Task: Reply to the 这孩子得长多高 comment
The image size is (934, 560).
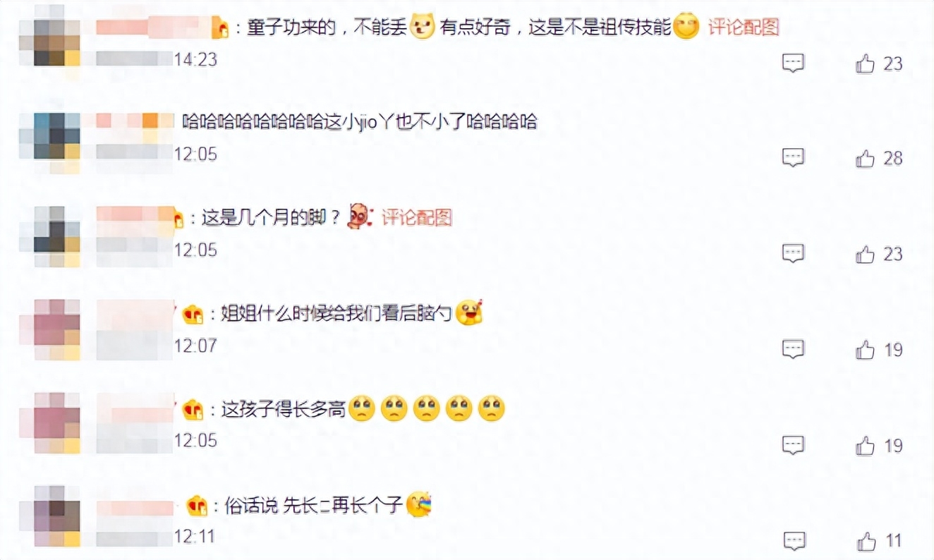Action: coord(794,446)
